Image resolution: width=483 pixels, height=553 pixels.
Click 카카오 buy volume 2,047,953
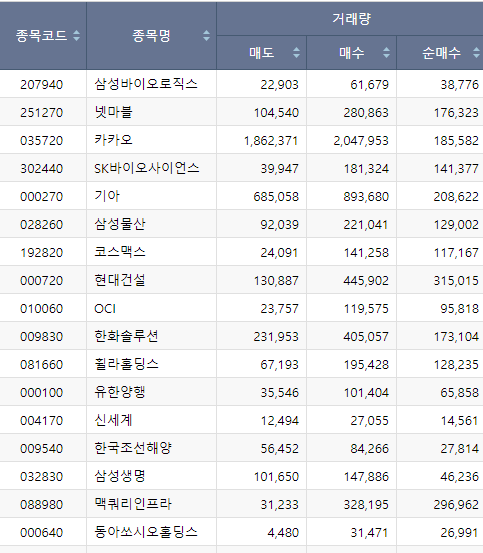coord(361,141)
